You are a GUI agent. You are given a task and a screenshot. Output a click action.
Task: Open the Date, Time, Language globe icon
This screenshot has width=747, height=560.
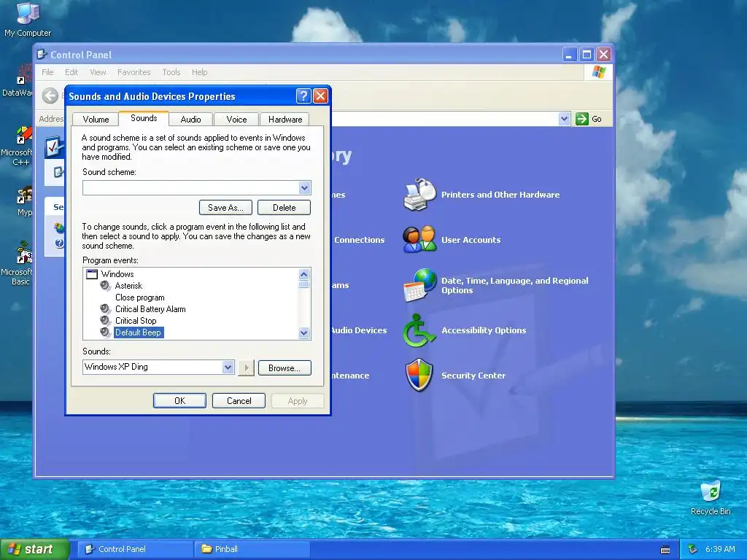pyautogui.click(x=419, y=285)
